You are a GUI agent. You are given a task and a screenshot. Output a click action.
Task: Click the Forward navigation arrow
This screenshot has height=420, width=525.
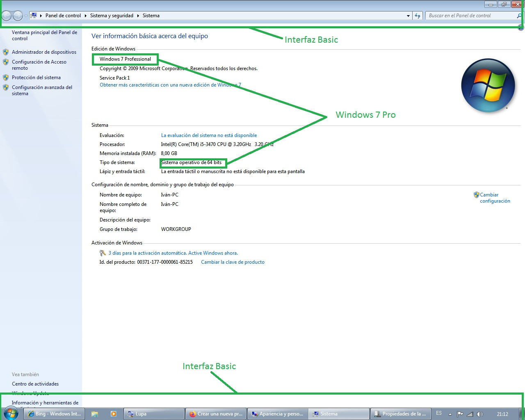(x=18, y=16)
